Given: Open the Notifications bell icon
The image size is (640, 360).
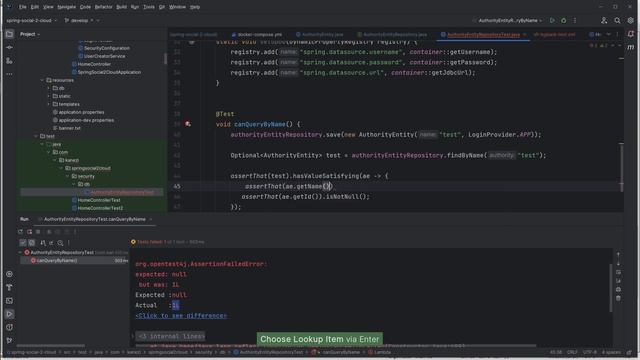Looking at the screenshot, I should [x=631, y=34].
